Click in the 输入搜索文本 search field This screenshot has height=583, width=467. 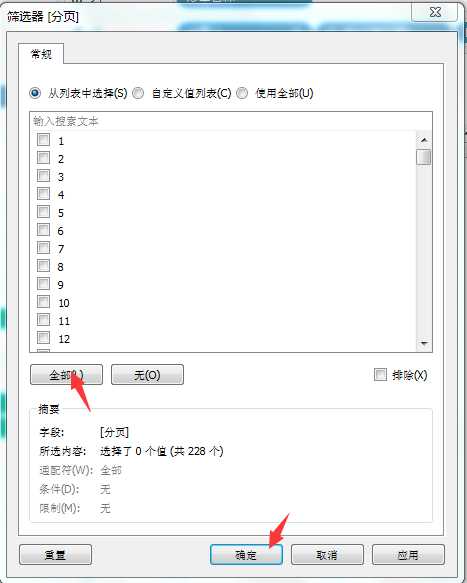[231, 121]
